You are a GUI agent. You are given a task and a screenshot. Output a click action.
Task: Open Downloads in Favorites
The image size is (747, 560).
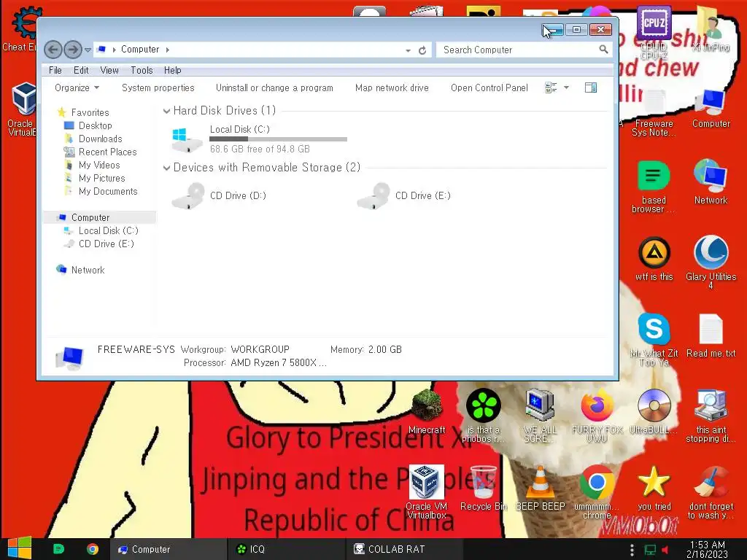pos(101,139)
